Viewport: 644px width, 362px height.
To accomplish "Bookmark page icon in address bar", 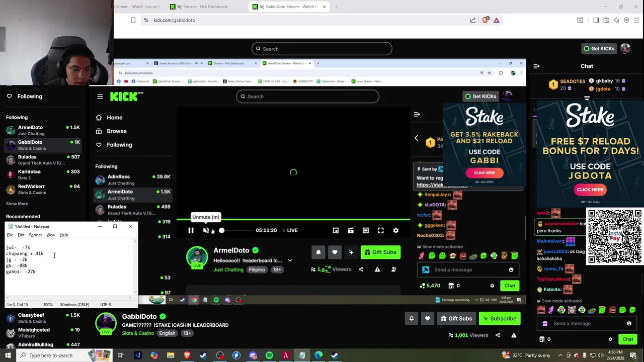I will pyautogui.click(x=133, y=20).
